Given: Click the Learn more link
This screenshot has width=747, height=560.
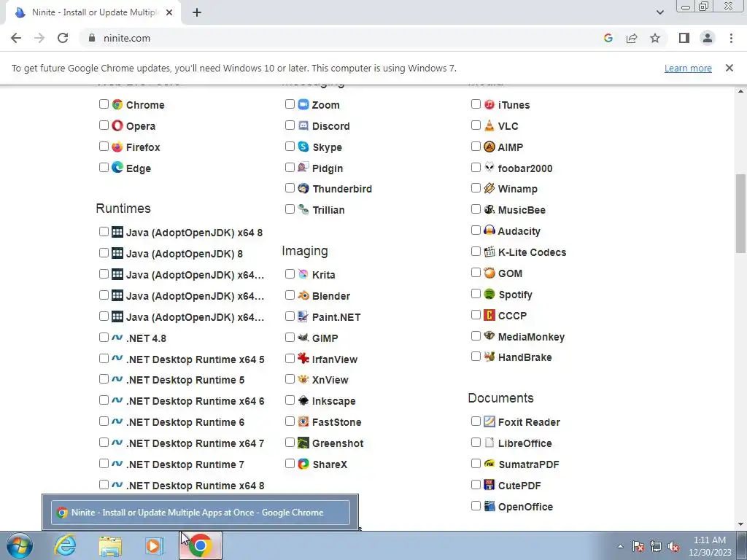Looking at the screenshot, I should click(x=688, y=68).
